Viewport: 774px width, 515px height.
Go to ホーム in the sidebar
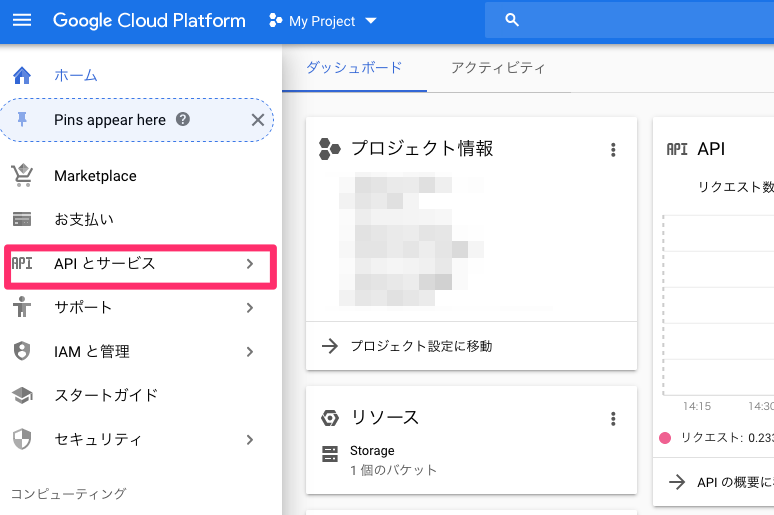click(x=76, y=76)
